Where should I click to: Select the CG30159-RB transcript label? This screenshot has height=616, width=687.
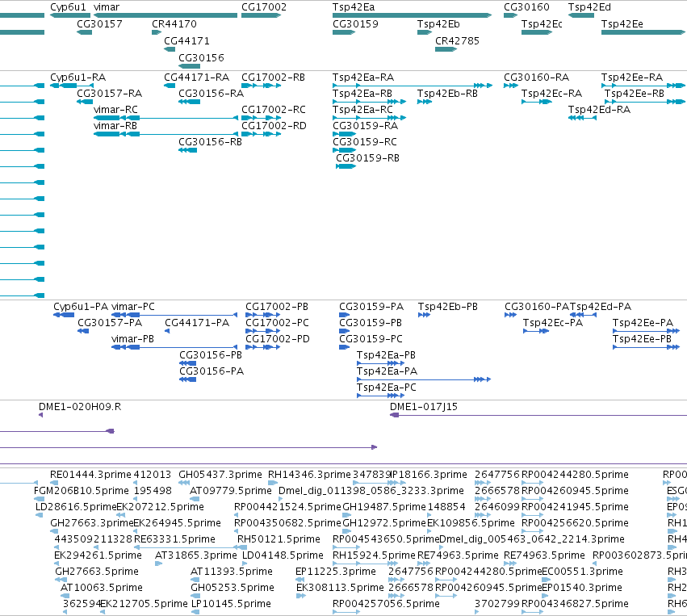[367, 157]
